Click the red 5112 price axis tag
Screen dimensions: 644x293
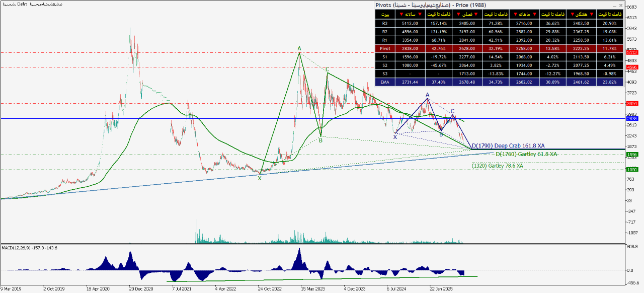pos(632,52)
